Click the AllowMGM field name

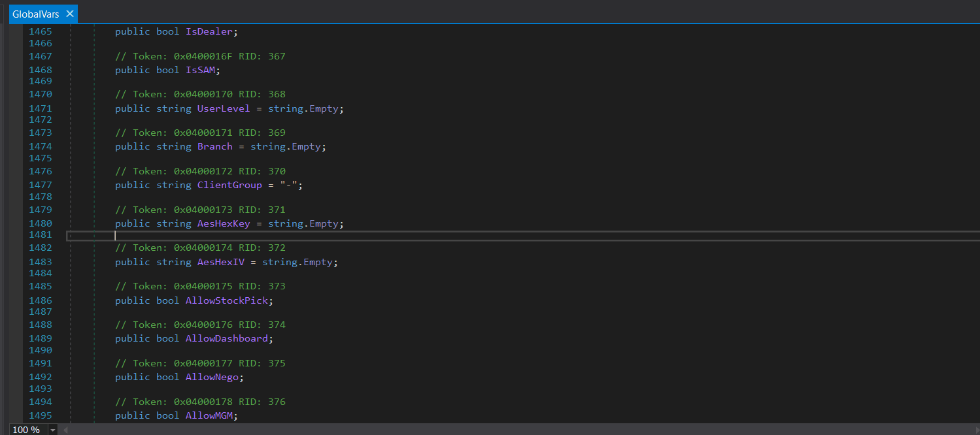[211, 415]
